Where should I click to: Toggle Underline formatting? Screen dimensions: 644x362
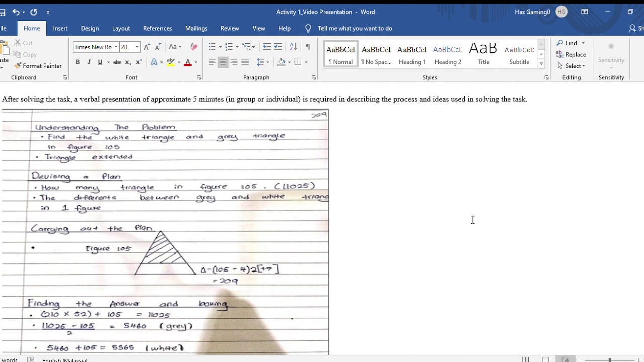click(x=100, y=62)
